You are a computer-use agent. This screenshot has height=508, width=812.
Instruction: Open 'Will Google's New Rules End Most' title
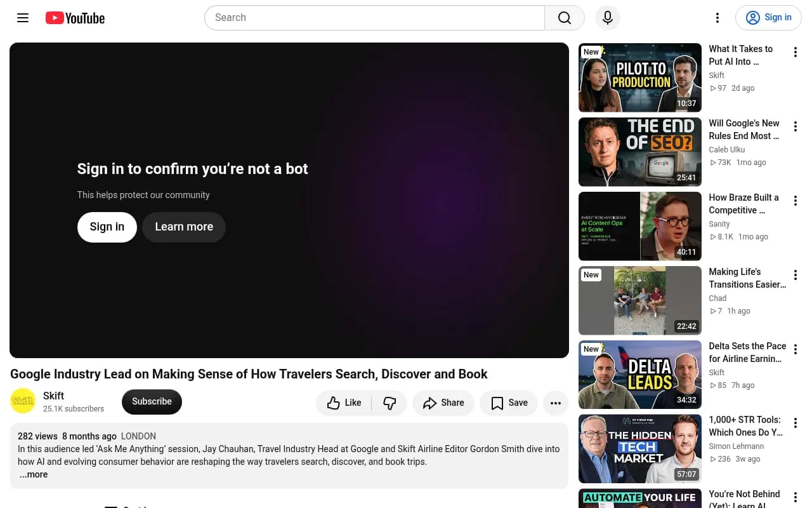[x=744, y=130]
